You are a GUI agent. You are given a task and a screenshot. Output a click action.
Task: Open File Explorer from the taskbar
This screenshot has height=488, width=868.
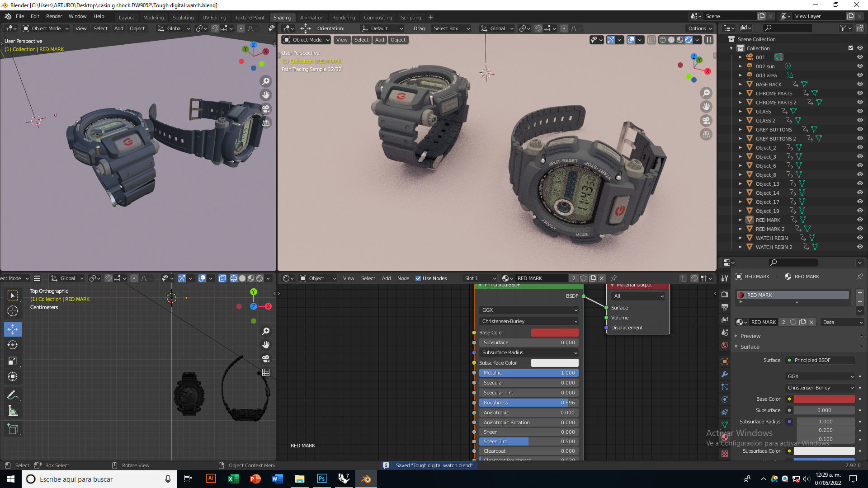pyautogui.click(x=300, y=479)
